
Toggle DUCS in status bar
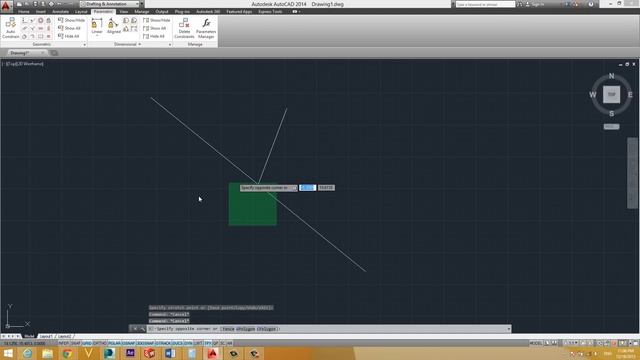[177, 344]
